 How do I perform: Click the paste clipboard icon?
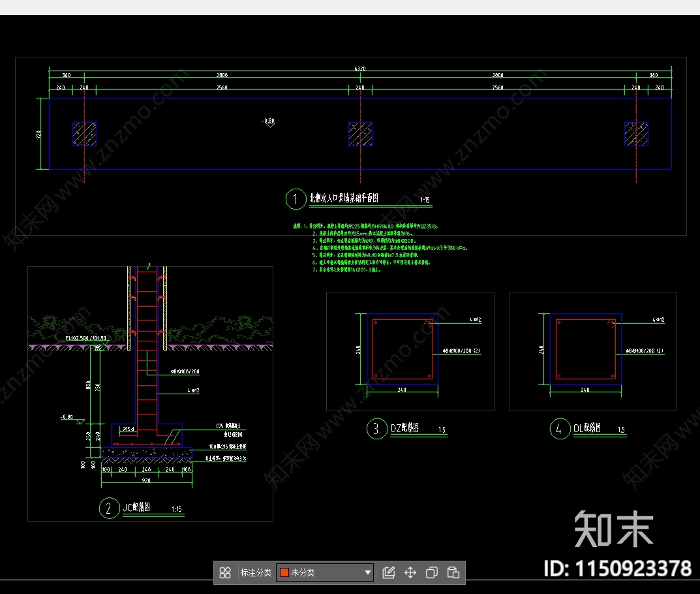(453, 572)
